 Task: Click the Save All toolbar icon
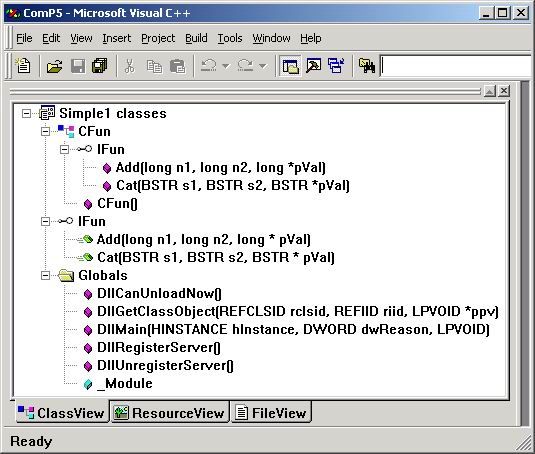coord(100,65)
